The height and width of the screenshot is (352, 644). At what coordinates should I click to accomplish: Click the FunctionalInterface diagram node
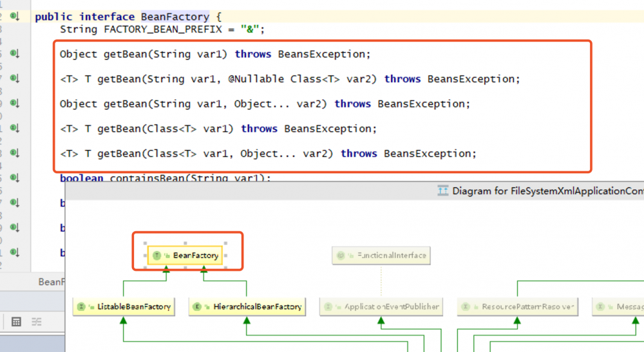(381, 255)
